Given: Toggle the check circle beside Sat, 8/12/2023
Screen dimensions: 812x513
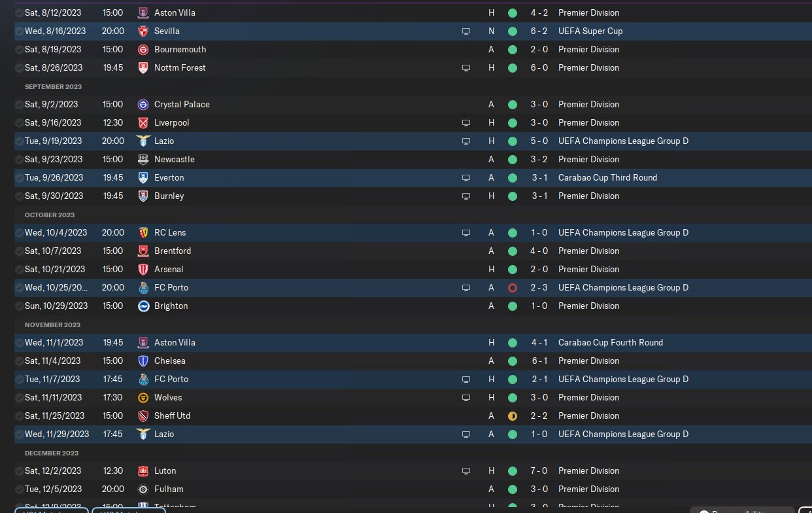Looking at the screenshot, I should [x=19, y=12].
